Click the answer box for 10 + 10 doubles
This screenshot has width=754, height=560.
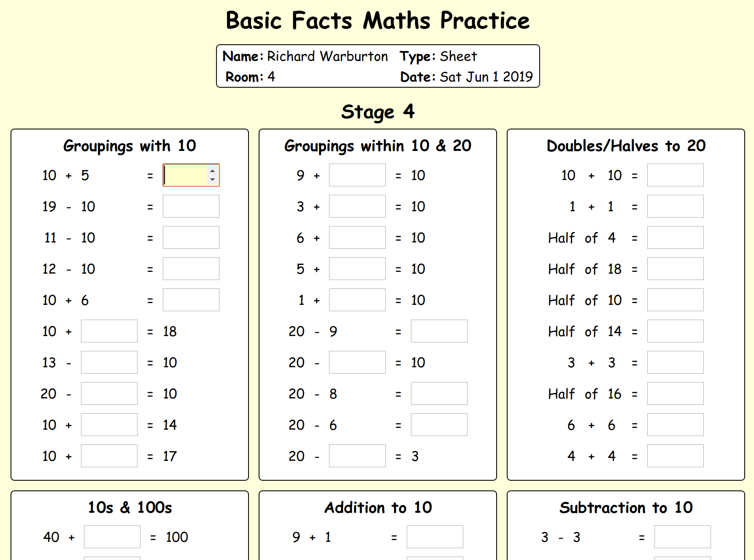click(675, 175)
